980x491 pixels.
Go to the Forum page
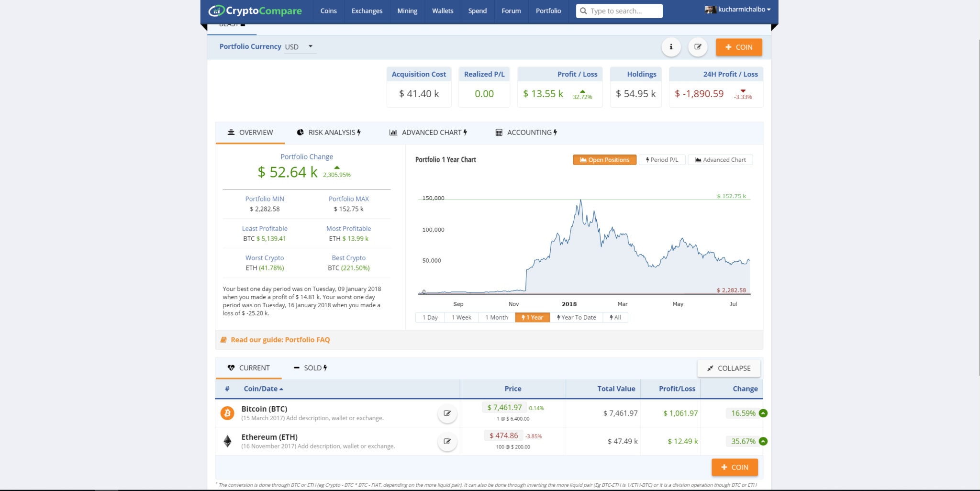pos(511,11)
